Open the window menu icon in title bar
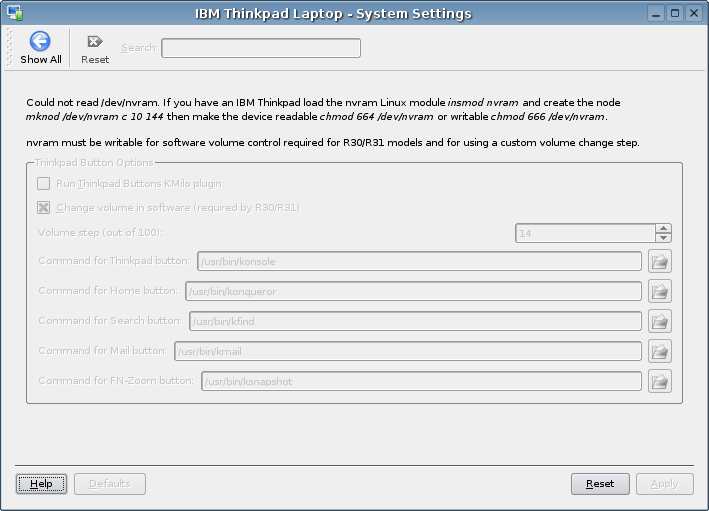Screen dimensions: 709x511 (x=15, y=13)
